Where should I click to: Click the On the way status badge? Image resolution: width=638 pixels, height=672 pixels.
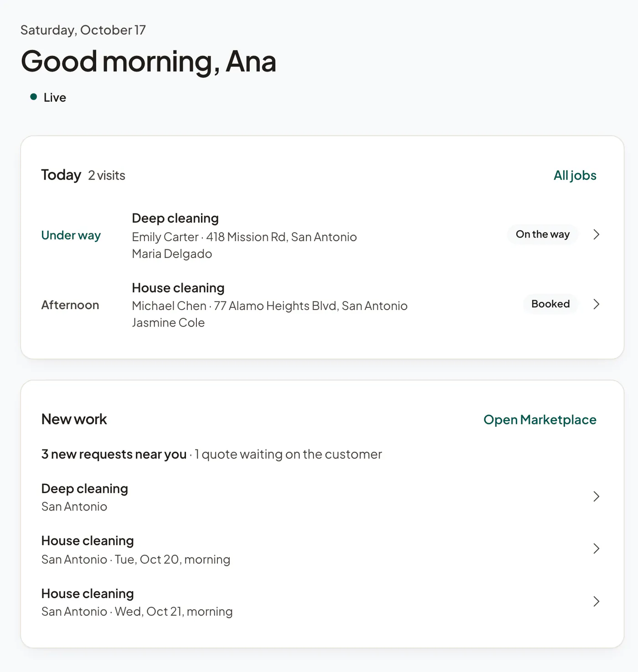click(543, 234)
